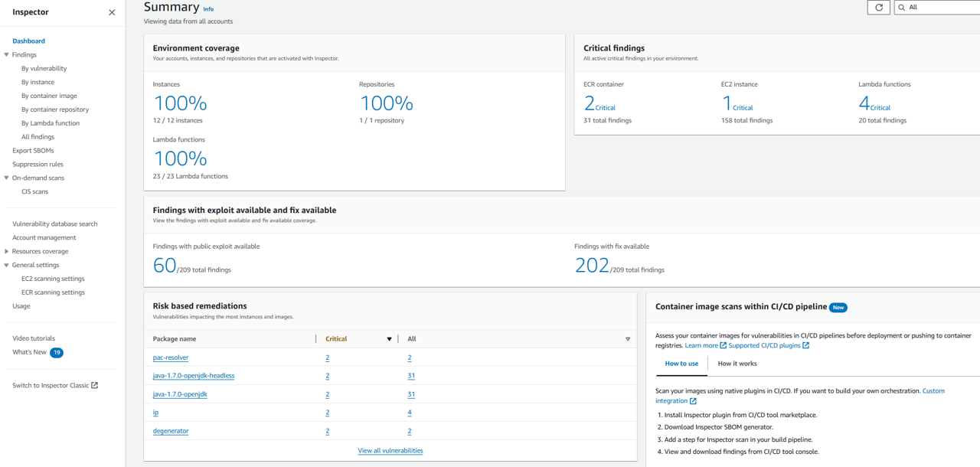This screenshot has height=467, width=980.
Task: Click external link icon beside Supported CI/CD plugins
Action: (805, 345)
